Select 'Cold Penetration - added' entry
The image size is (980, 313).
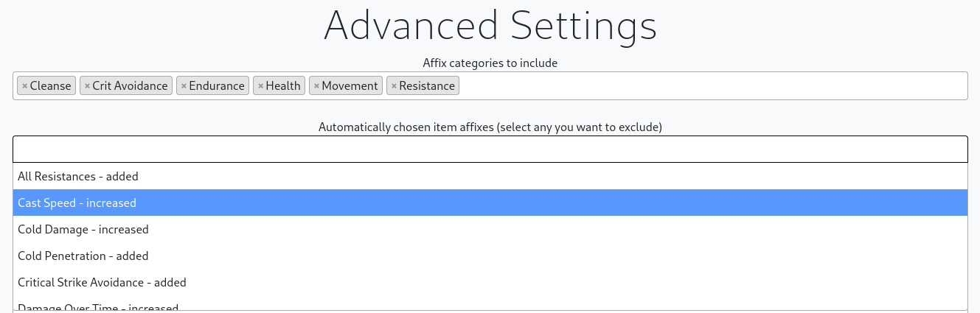(83, 256)
